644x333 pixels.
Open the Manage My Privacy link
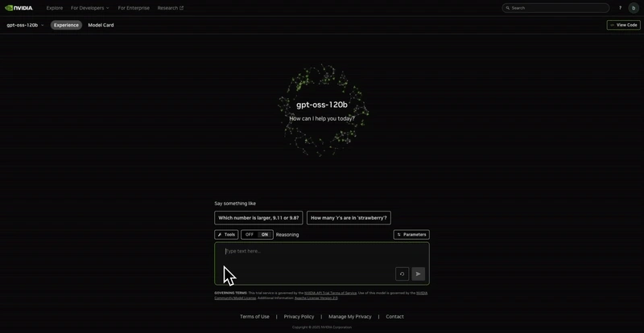(350, 317)
